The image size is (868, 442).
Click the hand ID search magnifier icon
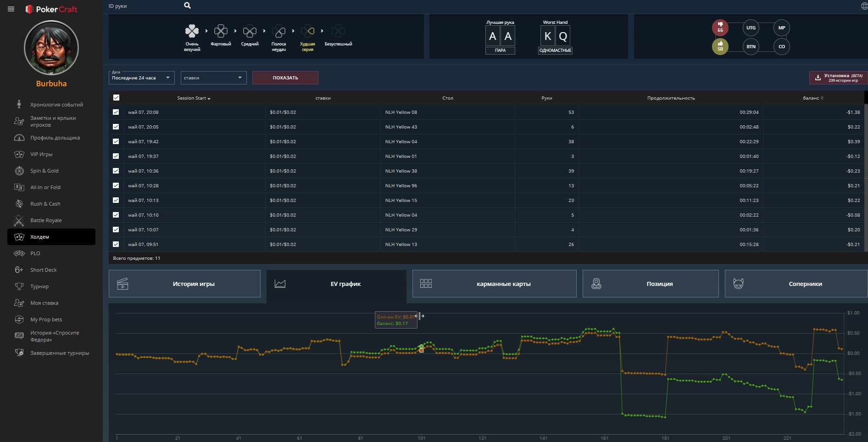[x=187, y=6]
